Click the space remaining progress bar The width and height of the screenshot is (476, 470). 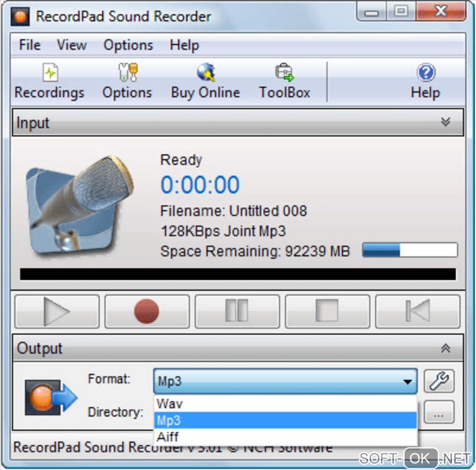[410, 250]
